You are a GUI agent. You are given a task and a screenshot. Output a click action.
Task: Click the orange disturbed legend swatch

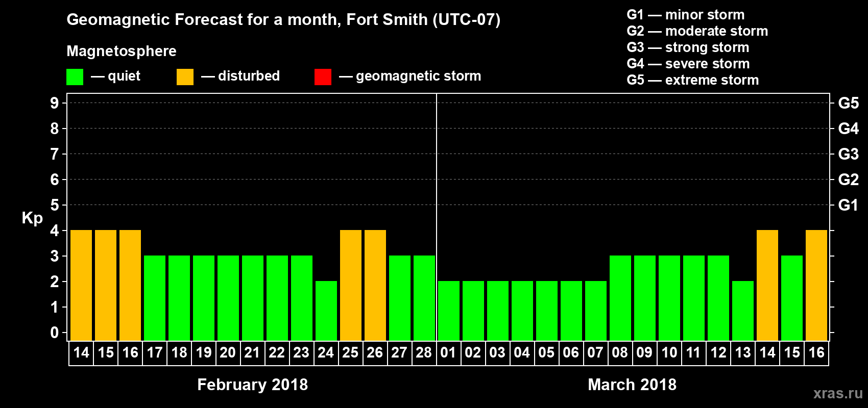pyautogui.click(x=185, y=77)
